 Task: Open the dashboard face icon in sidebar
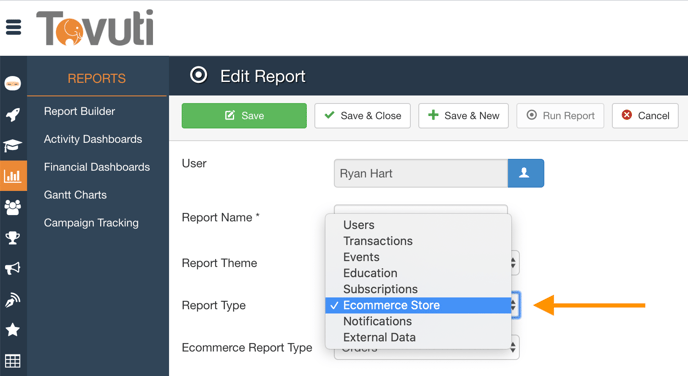click(13, 83)
